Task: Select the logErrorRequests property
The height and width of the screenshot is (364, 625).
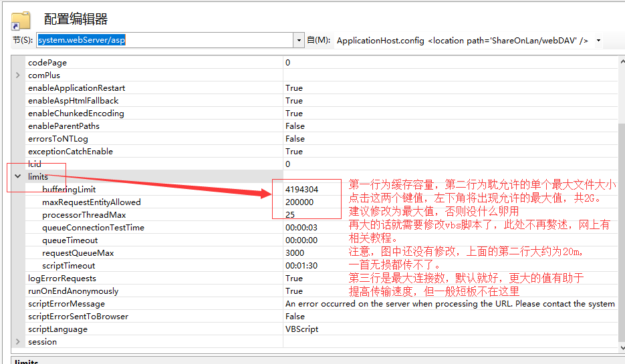Action: pos(62,279)
